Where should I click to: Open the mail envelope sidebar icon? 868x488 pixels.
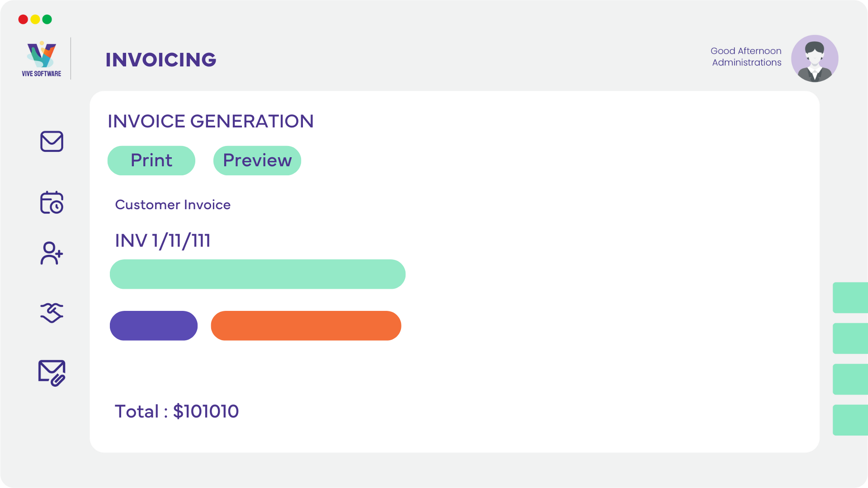click(x=52, y=141)
